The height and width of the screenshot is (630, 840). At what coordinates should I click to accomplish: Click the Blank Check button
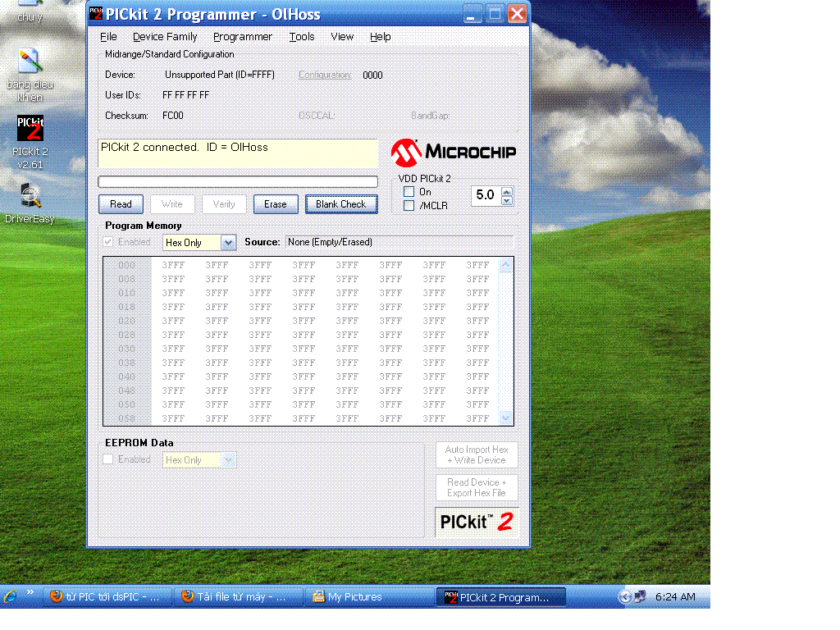click(341, 204)
